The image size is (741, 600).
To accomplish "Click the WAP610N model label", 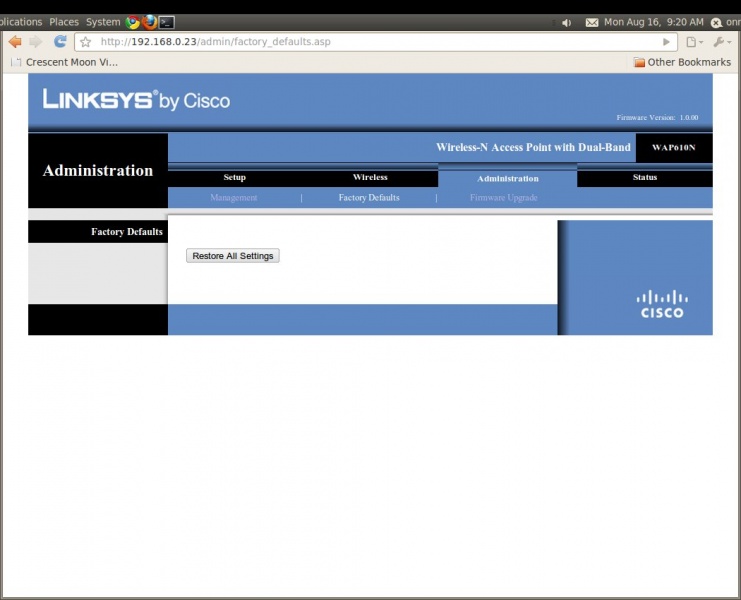I will (673, 147).
